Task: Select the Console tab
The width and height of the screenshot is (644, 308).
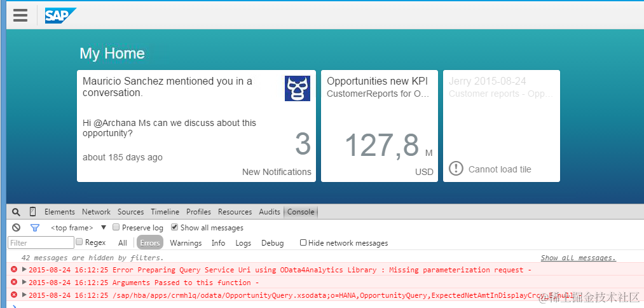Action: (x=301, y=212)
